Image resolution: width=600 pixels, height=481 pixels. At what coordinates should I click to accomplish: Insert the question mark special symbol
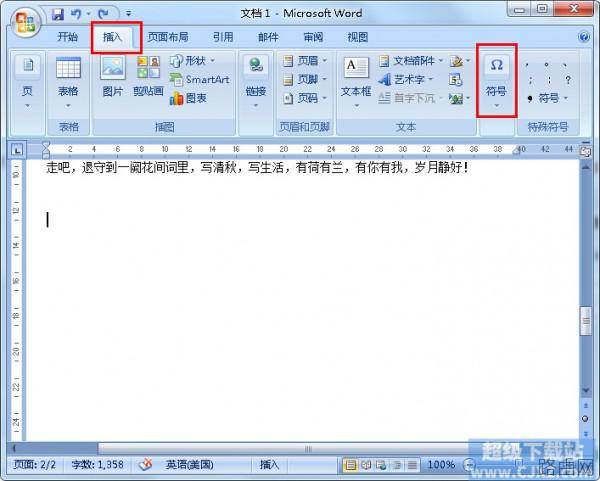[x=568, y=80]
